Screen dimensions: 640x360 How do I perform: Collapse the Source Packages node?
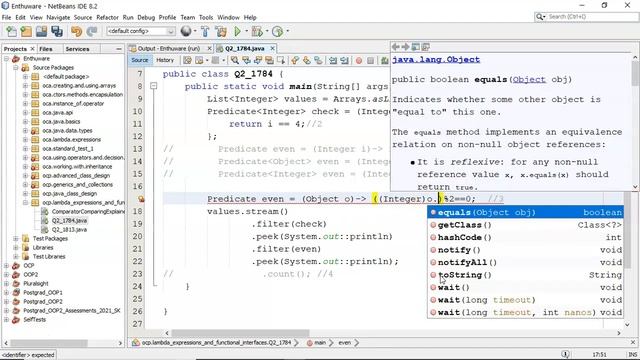16,68
